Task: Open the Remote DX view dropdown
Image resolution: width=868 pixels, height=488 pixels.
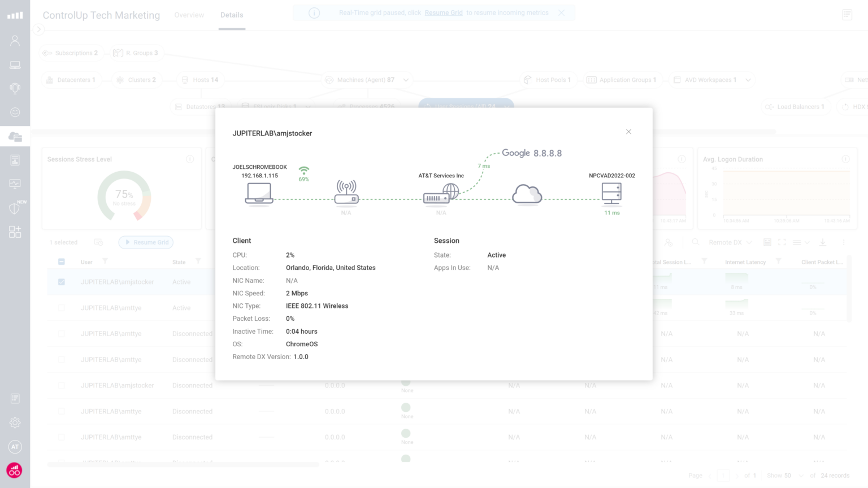Action: [x=730, y=242]
